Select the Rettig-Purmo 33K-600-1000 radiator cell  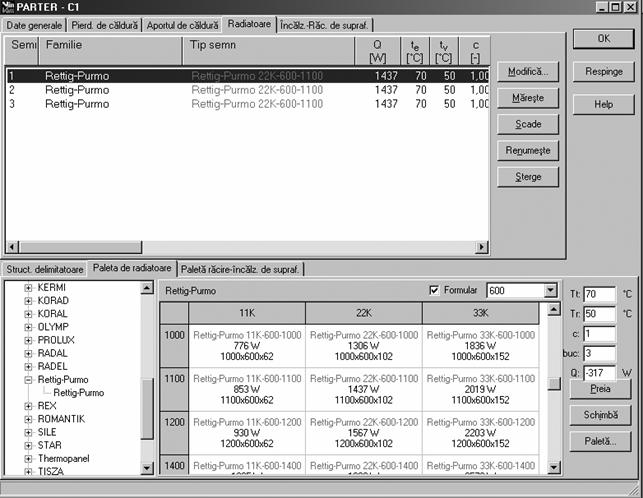tap(481, 345)
